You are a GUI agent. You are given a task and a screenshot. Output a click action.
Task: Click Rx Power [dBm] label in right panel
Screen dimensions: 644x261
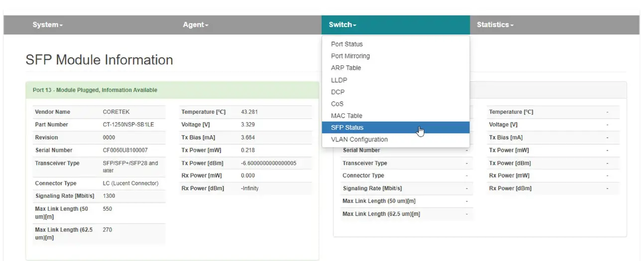[x=510, y=188]
